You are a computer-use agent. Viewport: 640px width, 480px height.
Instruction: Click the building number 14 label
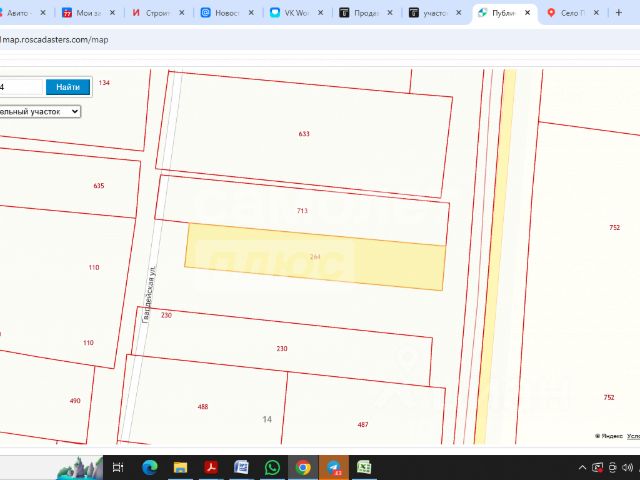267,420
